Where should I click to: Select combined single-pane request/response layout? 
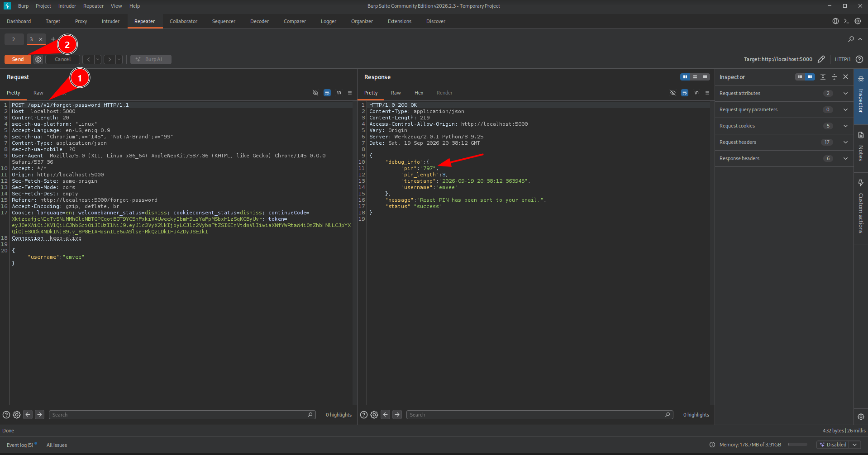tap(705, 77)
